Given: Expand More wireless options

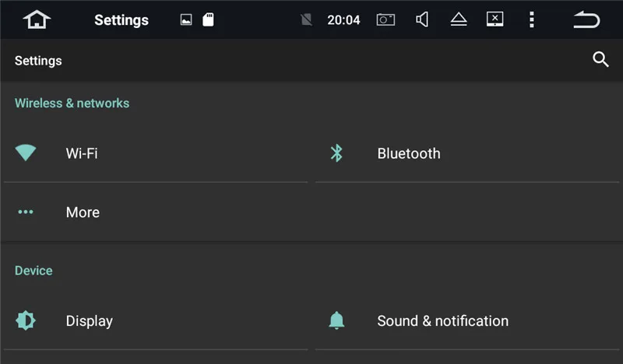Looking at the screenshot, I should click(x=83, y=212).
